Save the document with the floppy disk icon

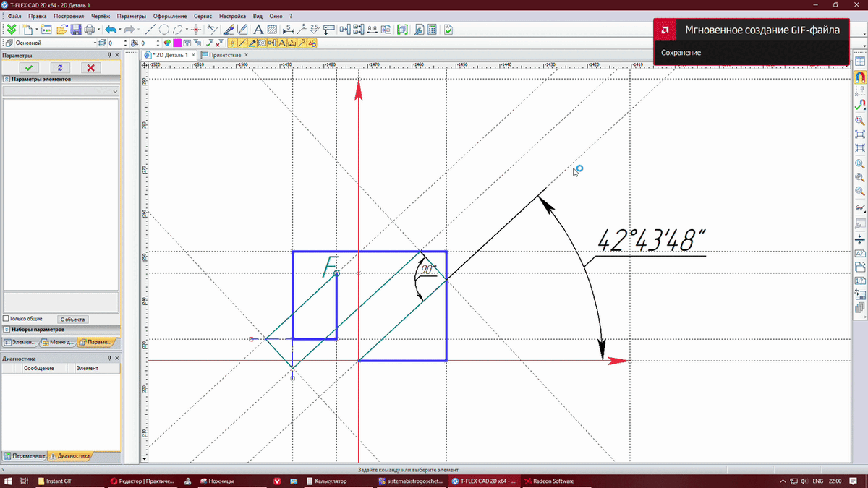(75, 30)
